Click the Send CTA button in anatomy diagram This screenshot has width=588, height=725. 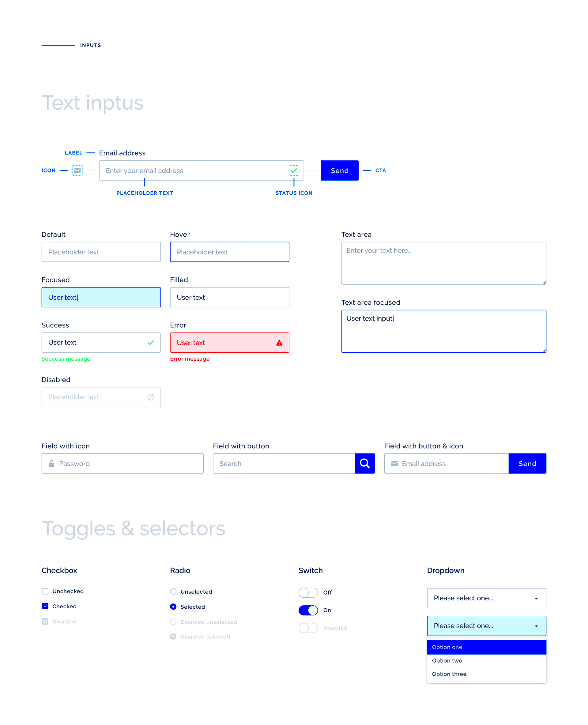pos(339,171)
